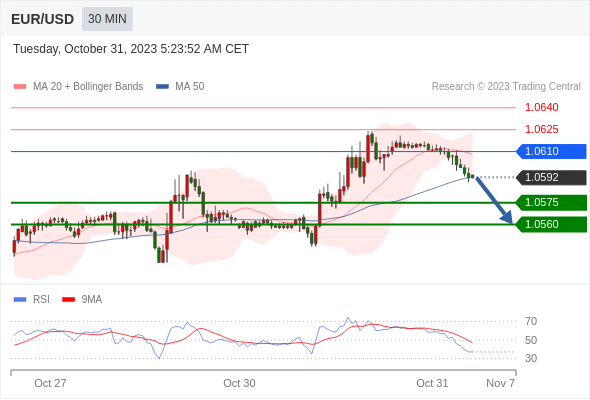The height and width of the screenshot is (400, 590).
Task: Click the 9MA legend red swatch
Action: (68, 300)
